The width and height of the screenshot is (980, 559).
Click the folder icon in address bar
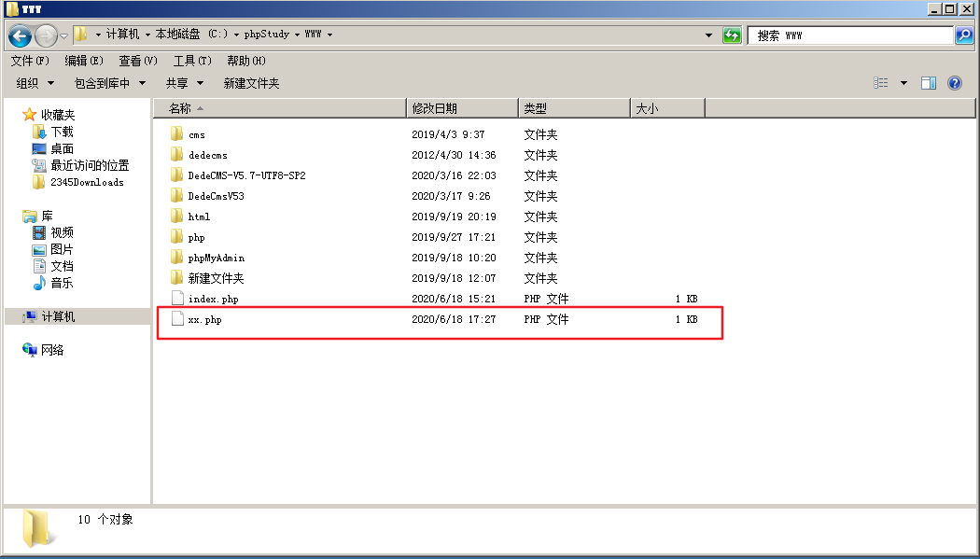(x=80, y=34)
